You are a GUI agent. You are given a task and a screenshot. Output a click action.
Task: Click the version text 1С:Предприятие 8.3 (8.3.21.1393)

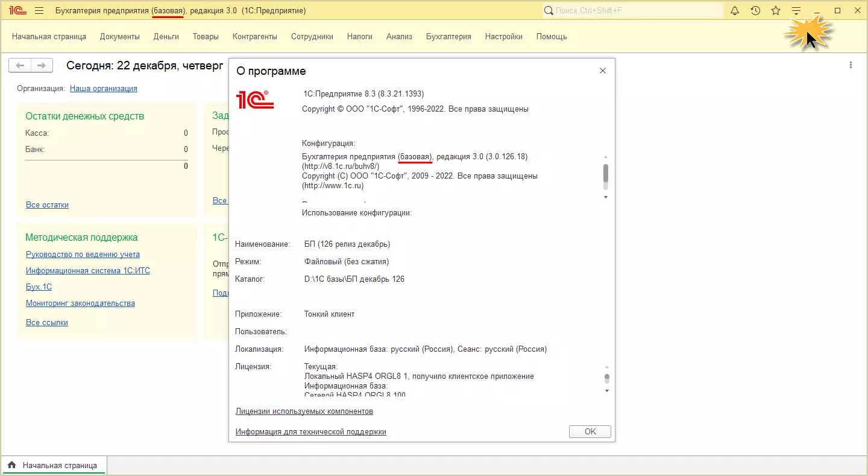click(x=363, y=94)
